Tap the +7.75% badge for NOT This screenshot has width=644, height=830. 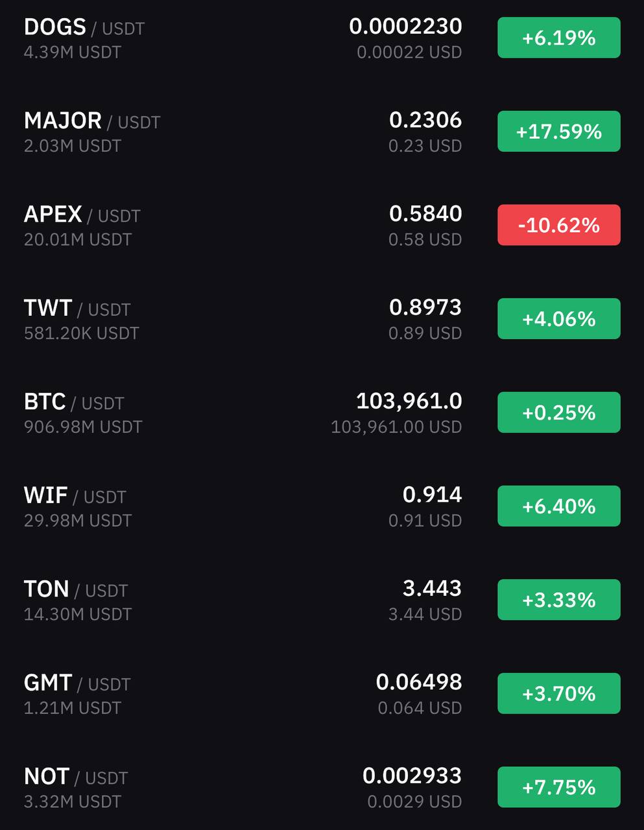[559, 787]
